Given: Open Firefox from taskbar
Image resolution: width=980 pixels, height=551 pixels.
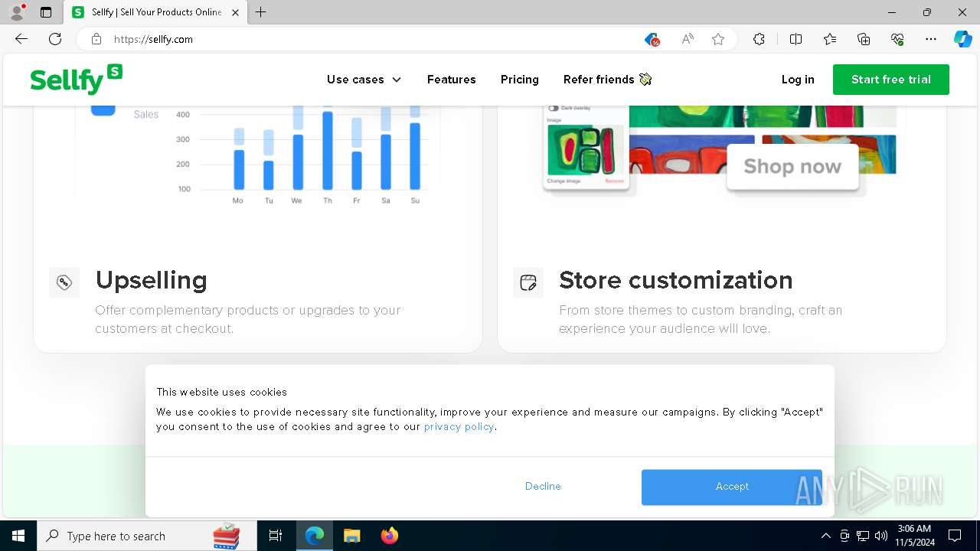Looking at the screenshot, I should (x=389, y=536).
